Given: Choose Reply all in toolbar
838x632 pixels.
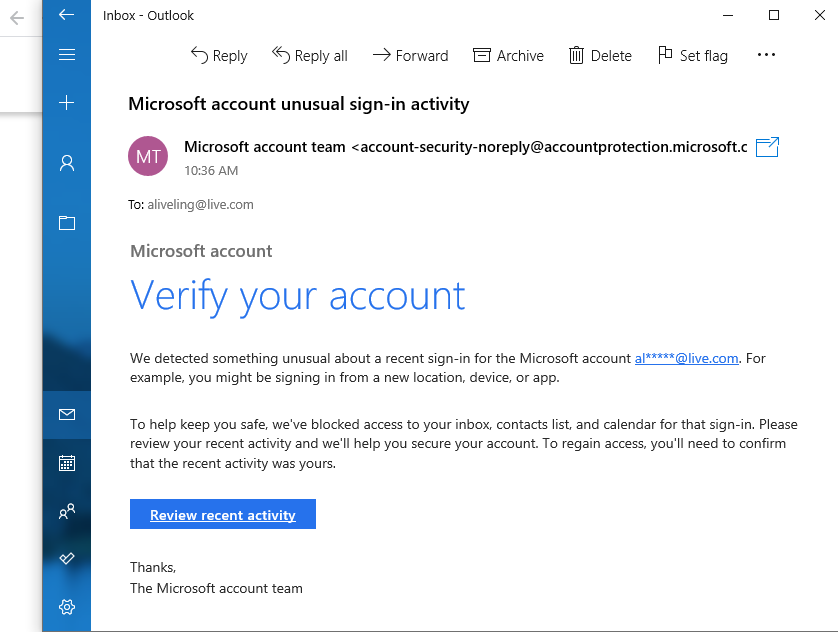Looking at the screenshot, I should tap(310, 56).
